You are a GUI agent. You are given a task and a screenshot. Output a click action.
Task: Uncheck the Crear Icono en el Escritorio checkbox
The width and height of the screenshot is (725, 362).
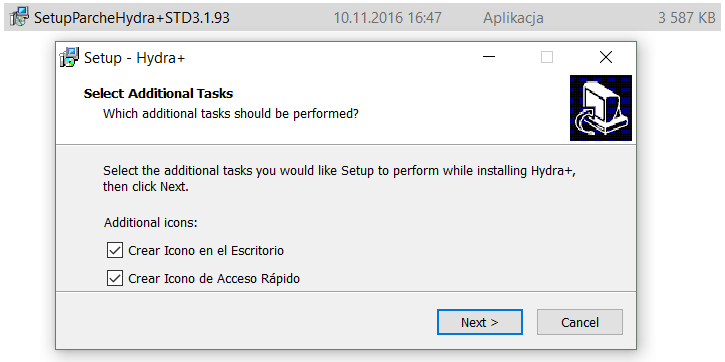[x=115, y=251]
